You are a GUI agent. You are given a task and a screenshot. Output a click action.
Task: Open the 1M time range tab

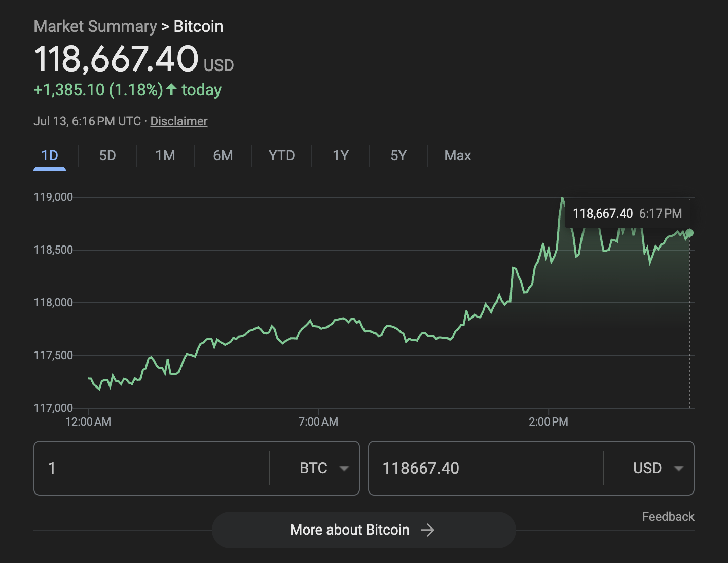165,156
